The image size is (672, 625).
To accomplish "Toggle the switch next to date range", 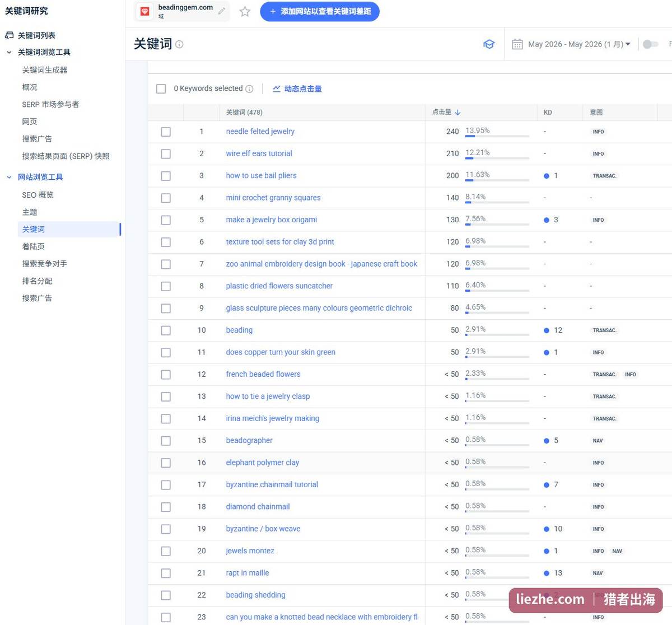I will 650,44.
